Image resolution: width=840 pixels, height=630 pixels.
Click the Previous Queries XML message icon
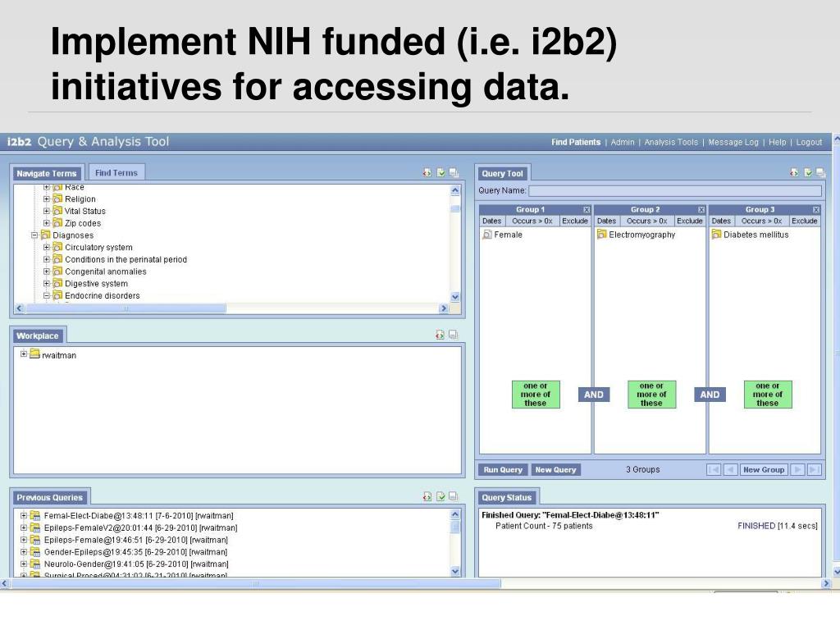(427, 496)
